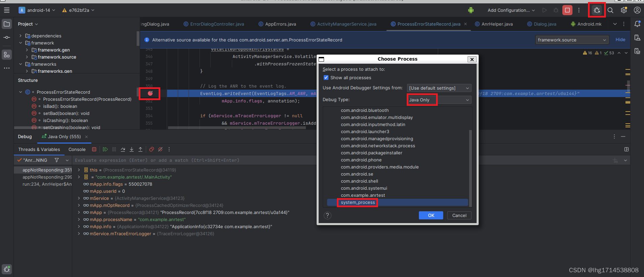Click the Mute Breakpoints icon
The image size is (644, 277).
[160, 149]
